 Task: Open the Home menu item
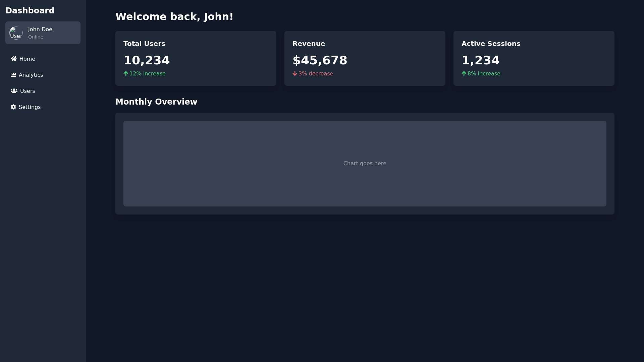pos(27,59)
